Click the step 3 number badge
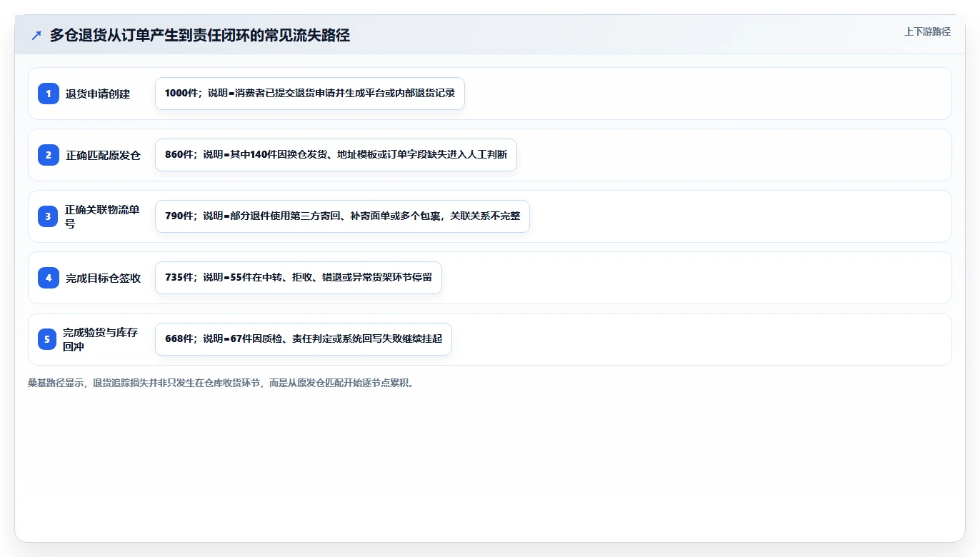The width and height of the screenshot is (980, 557). (x=49, y=216)
